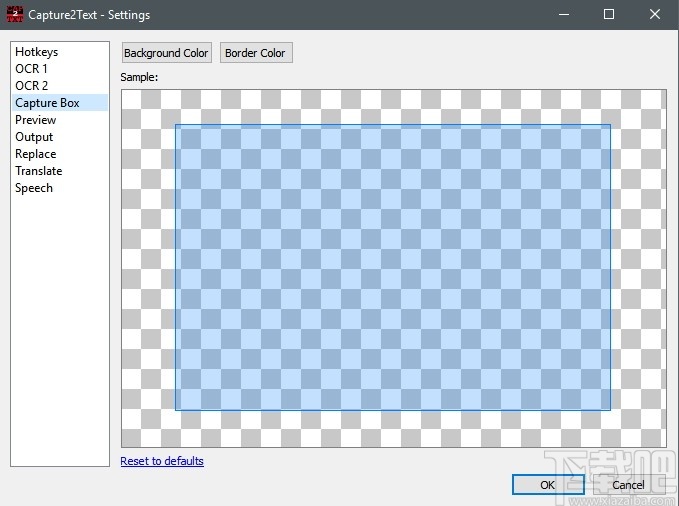Confirm settings with the OK button
The height and width of the screenshot is (506, 679).
[x=548, y=484]
